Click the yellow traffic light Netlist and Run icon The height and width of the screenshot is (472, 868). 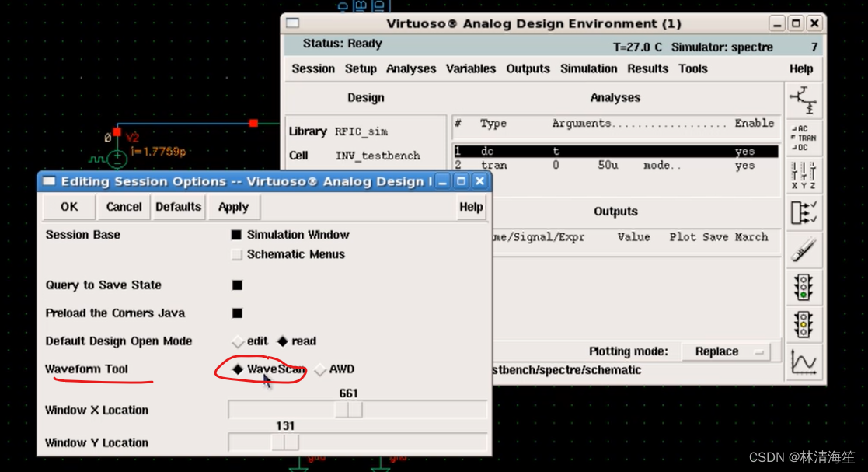coord(804,324)
